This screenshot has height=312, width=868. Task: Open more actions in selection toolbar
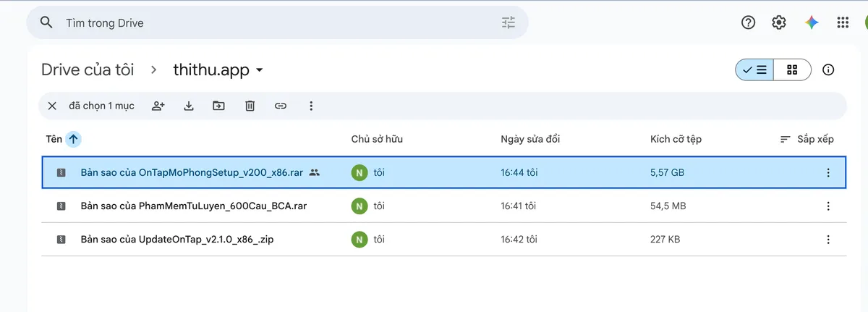tap(311, 106)
